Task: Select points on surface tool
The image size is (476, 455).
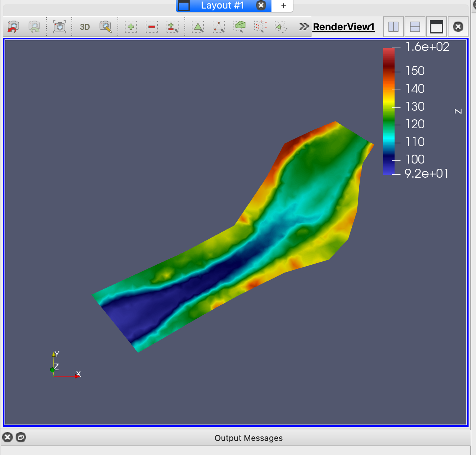Action: (219, 27)
